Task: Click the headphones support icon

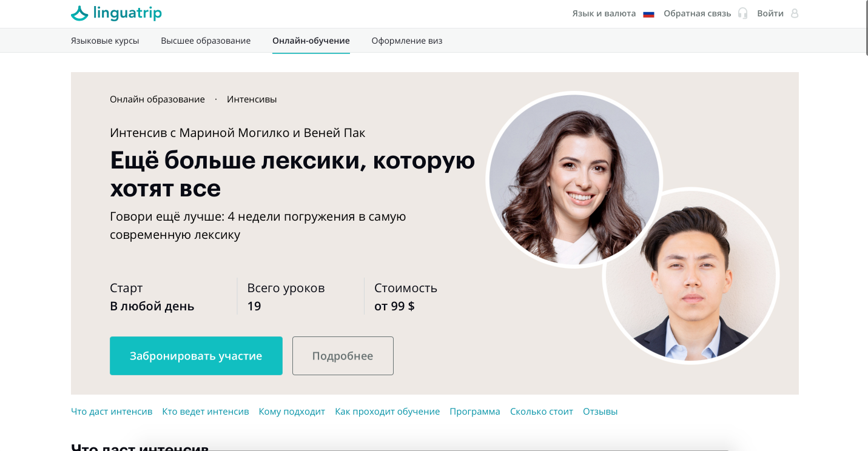Action: (742, 13)
